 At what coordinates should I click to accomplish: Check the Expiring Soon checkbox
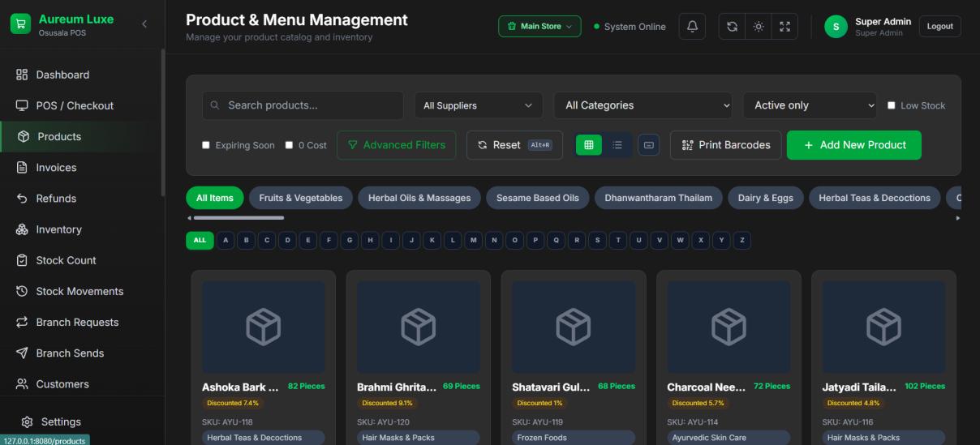pyautogui.click(x=206, y=145)
